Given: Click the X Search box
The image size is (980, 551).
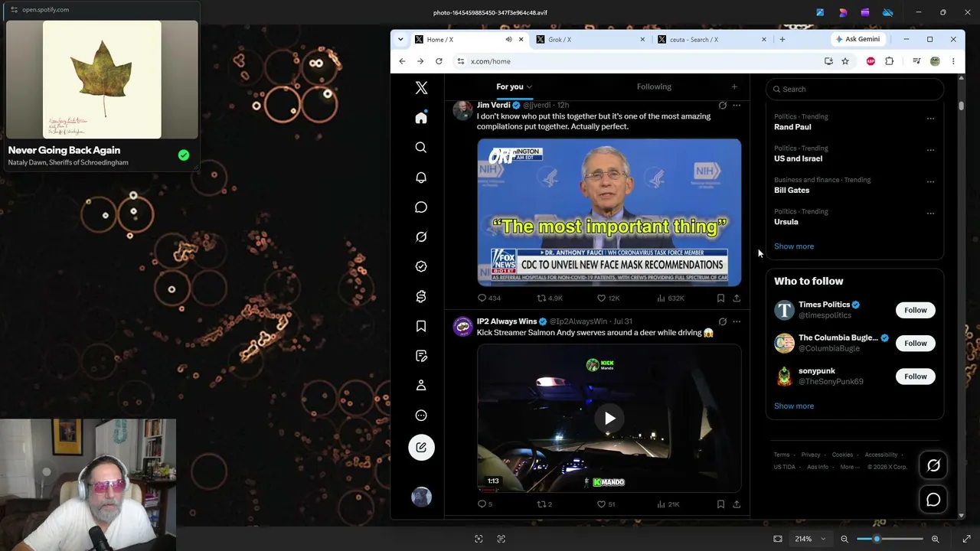Looking at the screenshot, I should tap(854, 89).
